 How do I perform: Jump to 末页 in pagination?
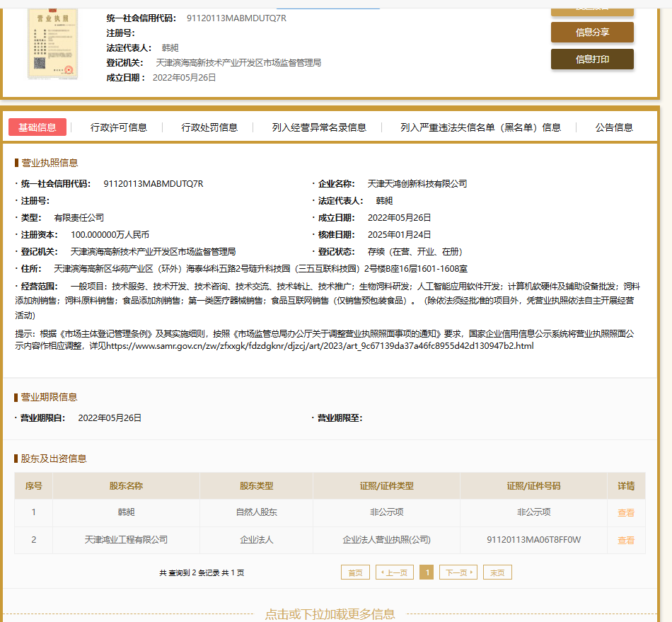(x=497, y=572)
